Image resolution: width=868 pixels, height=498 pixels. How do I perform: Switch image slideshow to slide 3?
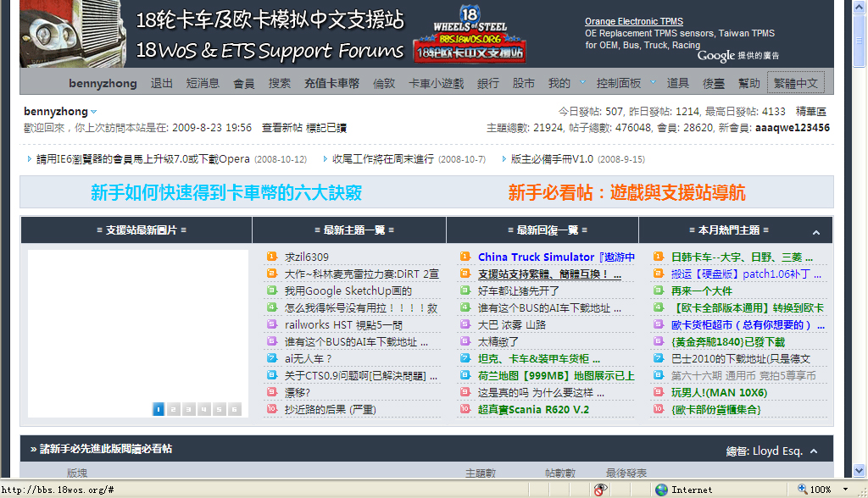click(188, 409)
